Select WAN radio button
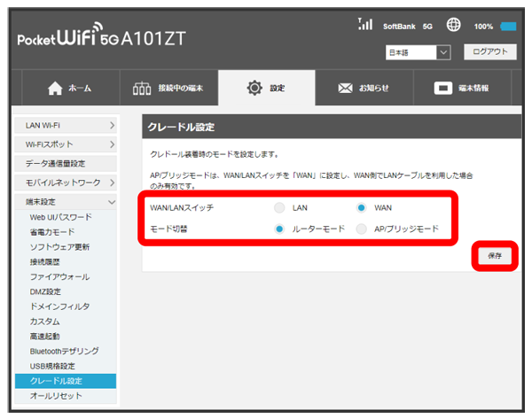 coord(361,207)
